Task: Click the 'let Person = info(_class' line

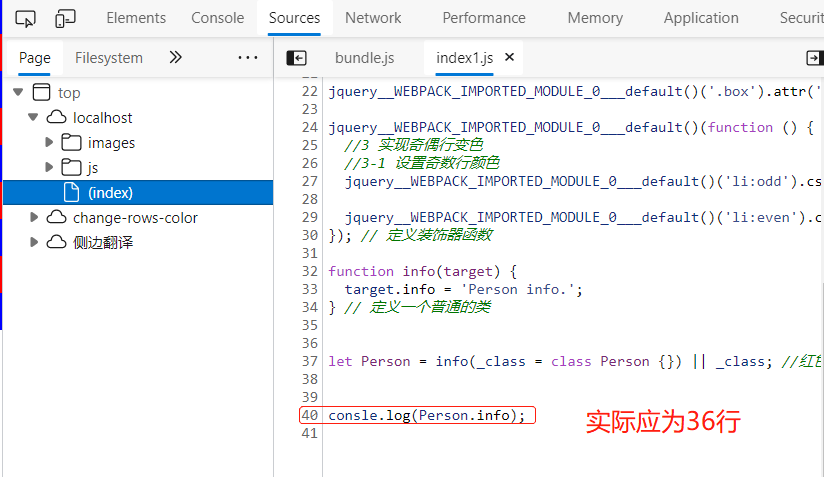Action: 427,361
